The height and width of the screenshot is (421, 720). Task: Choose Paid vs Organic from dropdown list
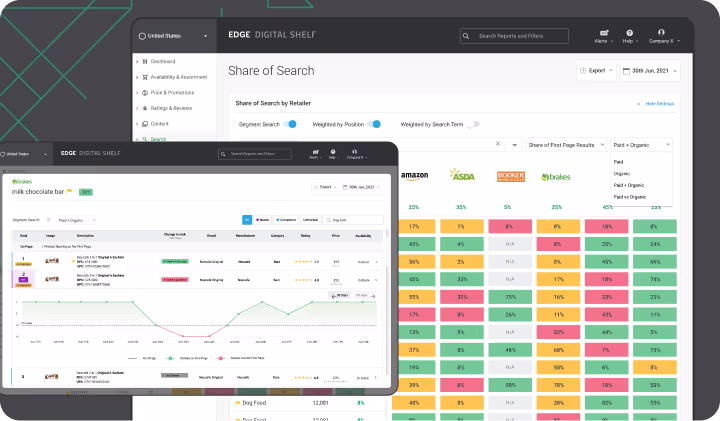[x=630, y=197]
